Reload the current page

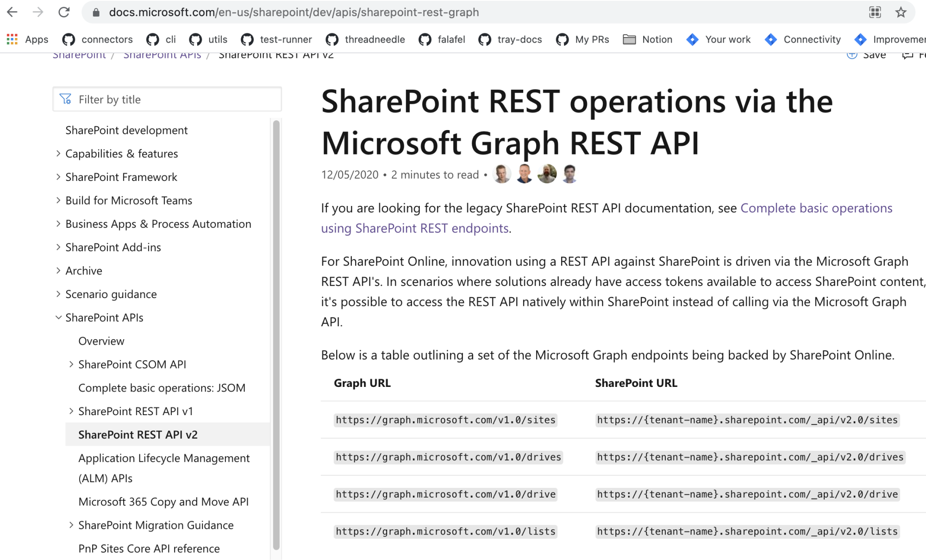64,12
